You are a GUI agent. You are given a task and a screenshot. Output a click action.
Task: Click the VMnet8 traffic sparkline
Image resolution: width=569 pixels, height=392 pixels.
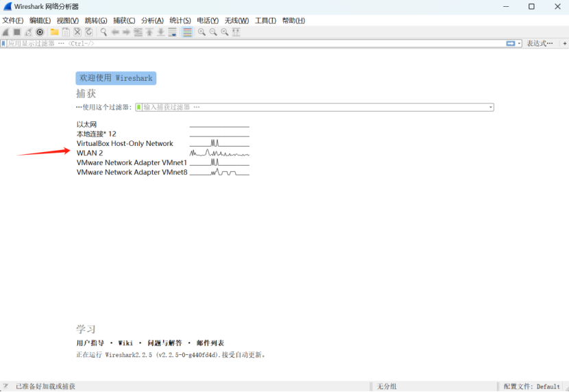point(219,172)
